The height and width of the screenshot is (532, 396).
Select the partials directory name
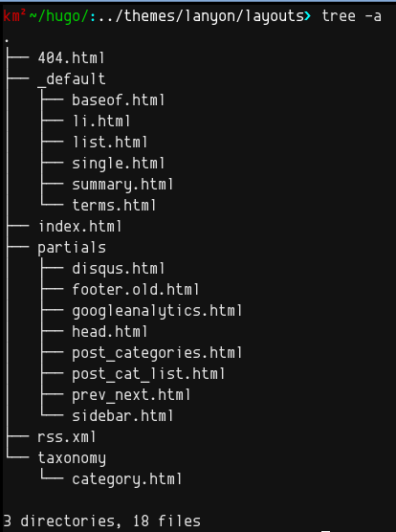point(72,248)
